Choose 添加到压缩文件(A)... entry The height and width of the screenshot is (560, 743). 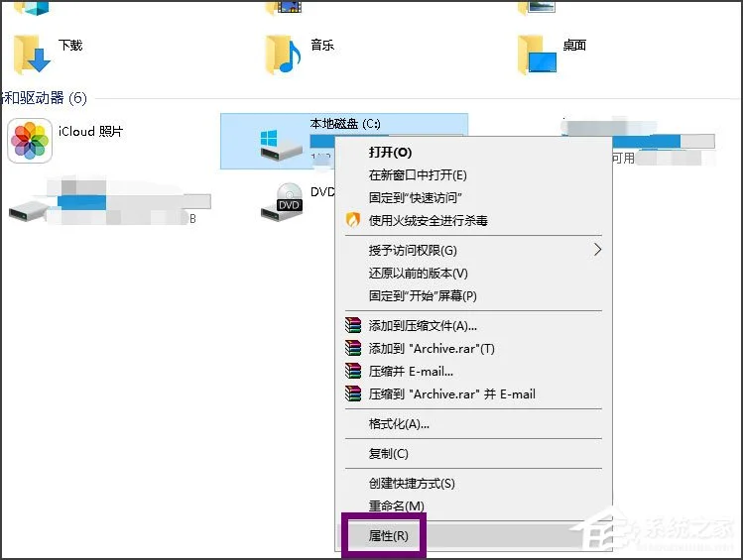pos(473,326)
